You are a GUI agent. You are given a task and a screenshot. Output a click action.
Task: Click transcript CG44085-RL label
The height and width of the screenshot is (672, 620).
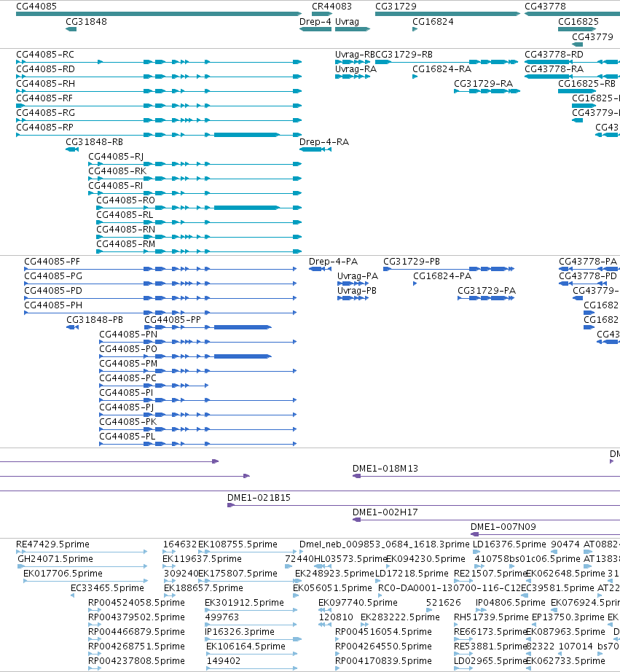(x=125, y=215)
